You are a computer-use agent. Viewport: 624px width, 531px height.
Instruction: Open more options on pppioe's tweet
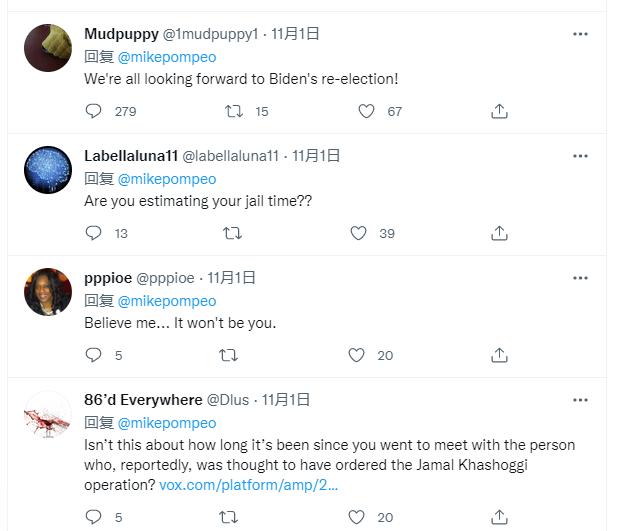coord(580,278)
